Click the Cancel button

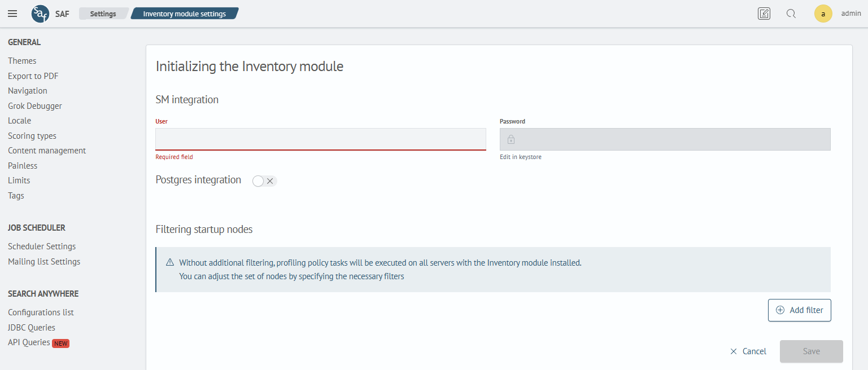(748, 351)
